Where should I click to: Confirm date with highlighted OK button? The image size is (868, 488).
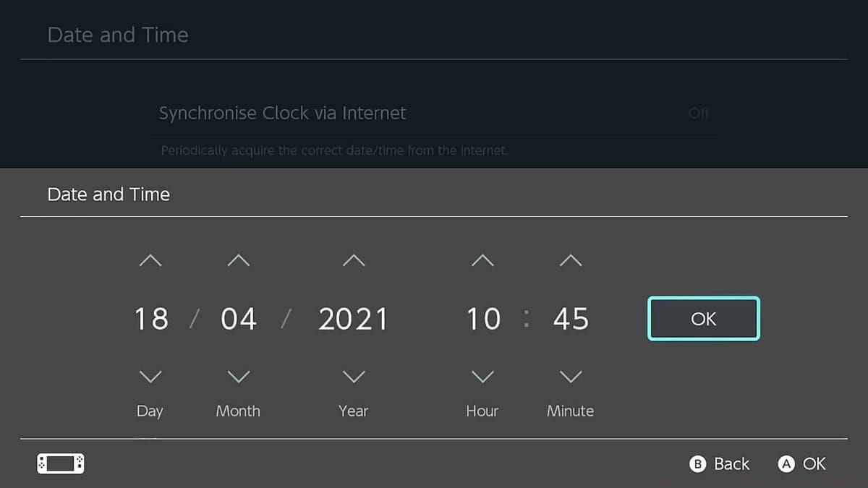tap(703, 319)
